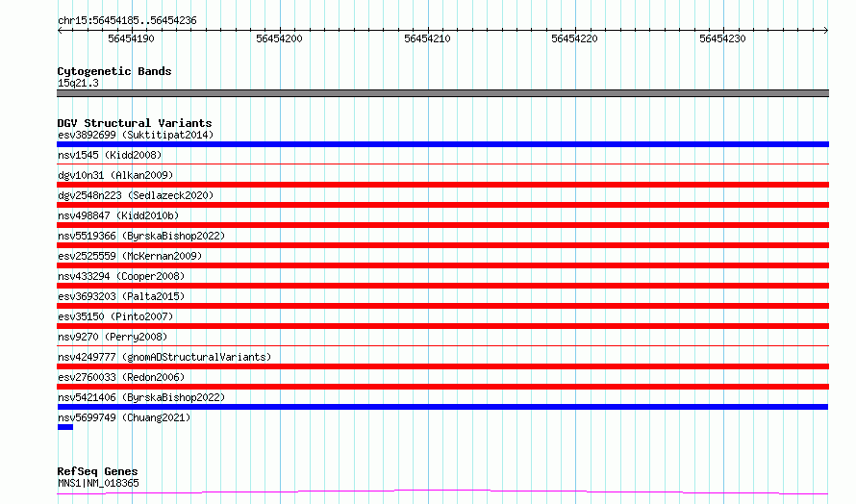Click the red bar for esv2525559
The height and width of the screenshot is (504, 856).
[442, 265]
